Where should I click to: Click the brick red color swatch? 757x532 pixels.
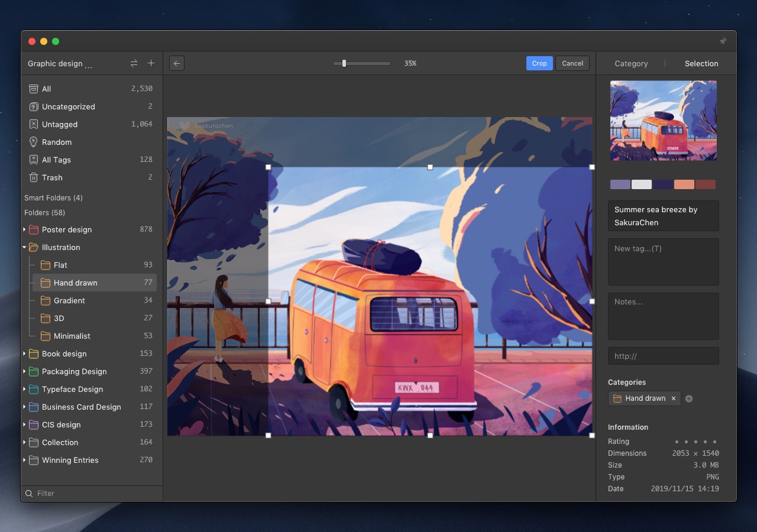coord(706,184)
